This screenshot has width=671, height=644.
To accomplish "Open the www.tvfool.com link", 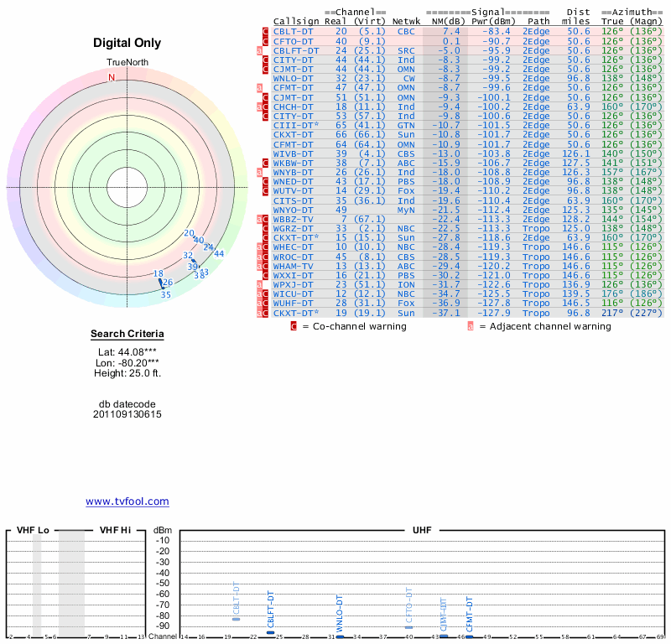I will point(127,501).
